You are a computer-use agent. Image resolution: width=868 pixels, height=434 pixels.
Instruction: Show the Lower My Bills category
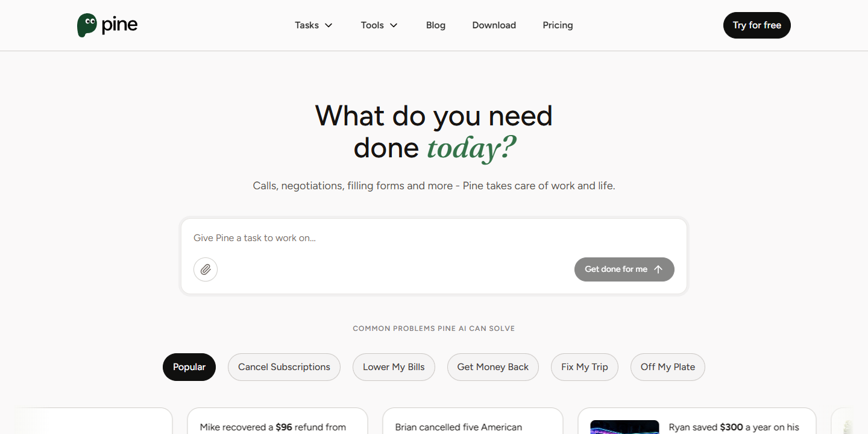tap(394, 367)
